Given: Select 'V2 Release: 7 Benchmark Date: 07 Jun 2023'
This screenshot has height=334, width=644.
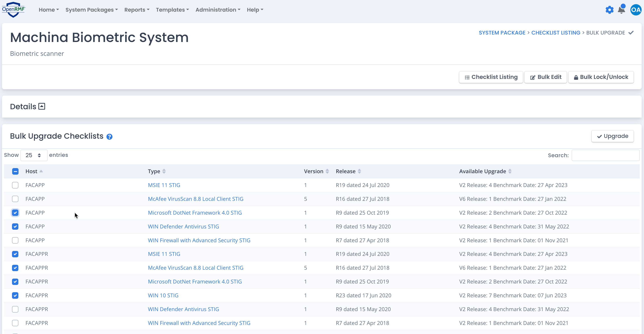Looking at the screenshot, I should [513, 295].
